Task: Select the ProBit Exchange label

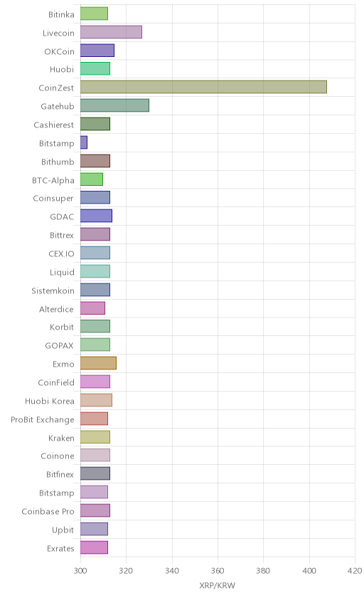Action: click(43, 419)
